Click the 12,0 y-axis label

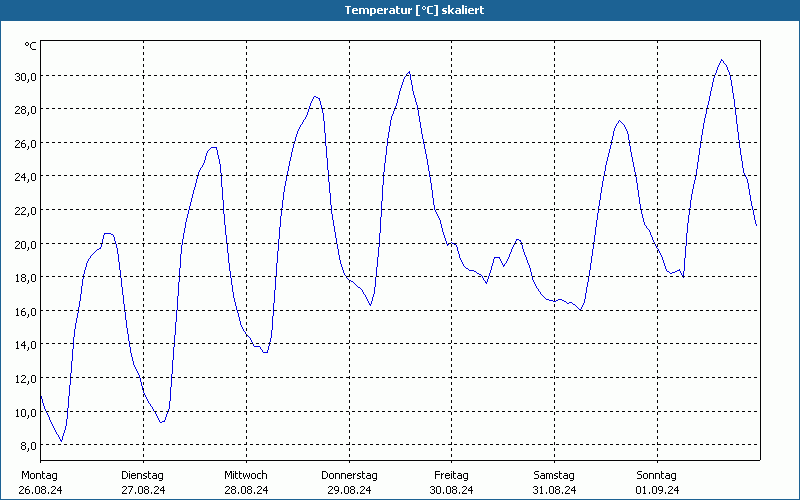[26, 379]
